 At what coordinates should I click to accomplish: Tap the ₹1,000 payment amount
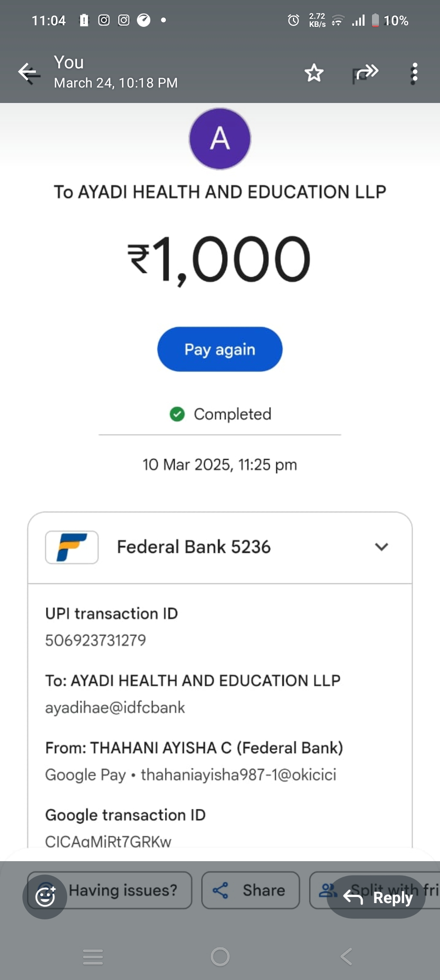click(220, 259)
